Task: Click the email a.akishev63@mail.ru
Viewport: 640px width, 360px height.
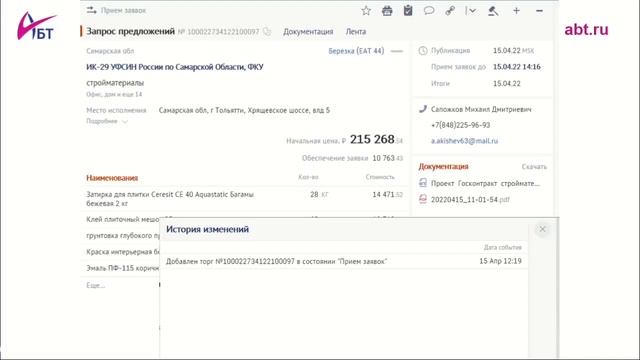Action: [x=464, y=141]
